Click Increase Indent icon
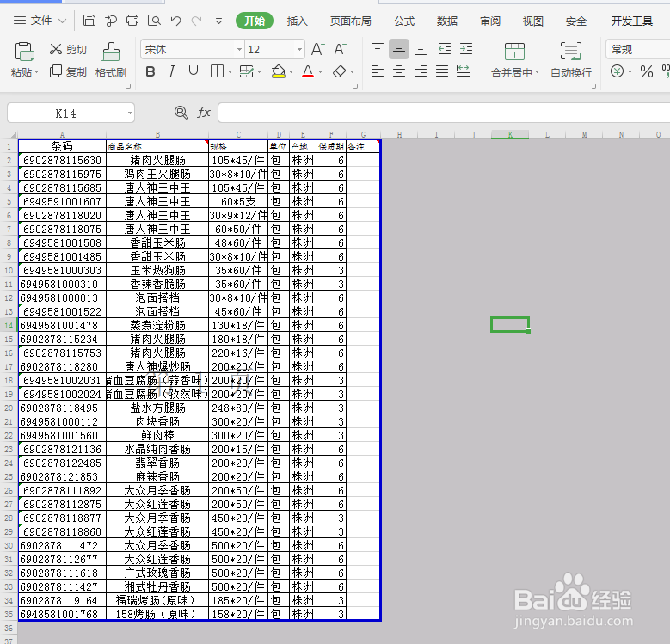Image resolution: width=670 pixels, height=644 pixels. [466, 49]
